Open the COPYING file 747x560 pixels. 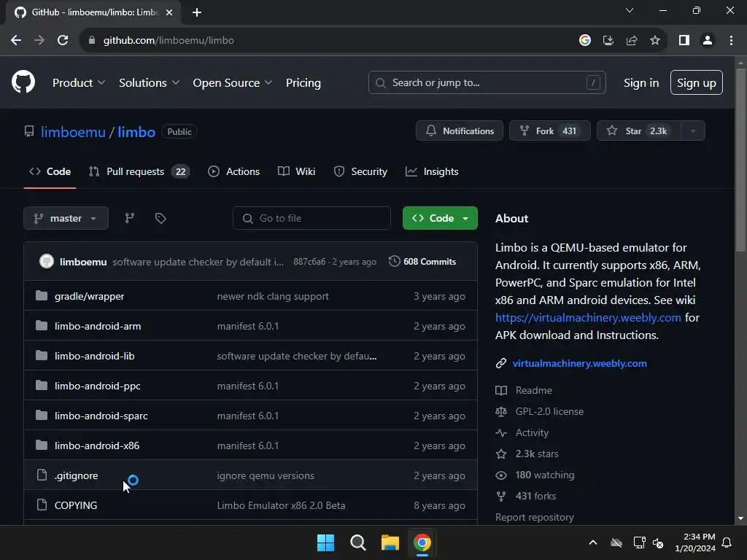click(76, 505)
